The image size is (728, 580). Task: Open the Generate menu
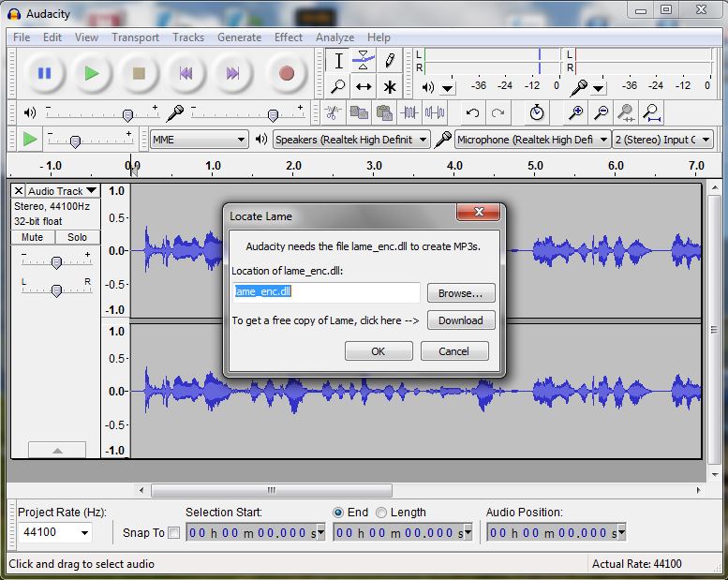(x=240, y=37)
